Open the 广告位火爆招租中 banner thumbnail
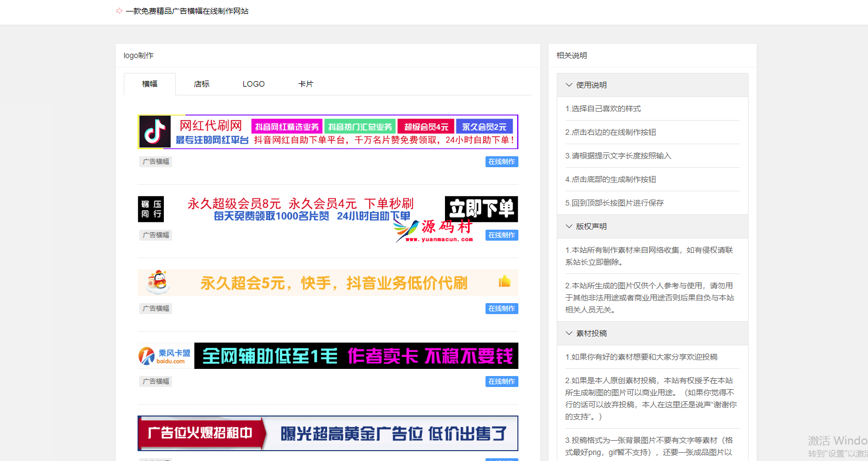 [328, 433]
